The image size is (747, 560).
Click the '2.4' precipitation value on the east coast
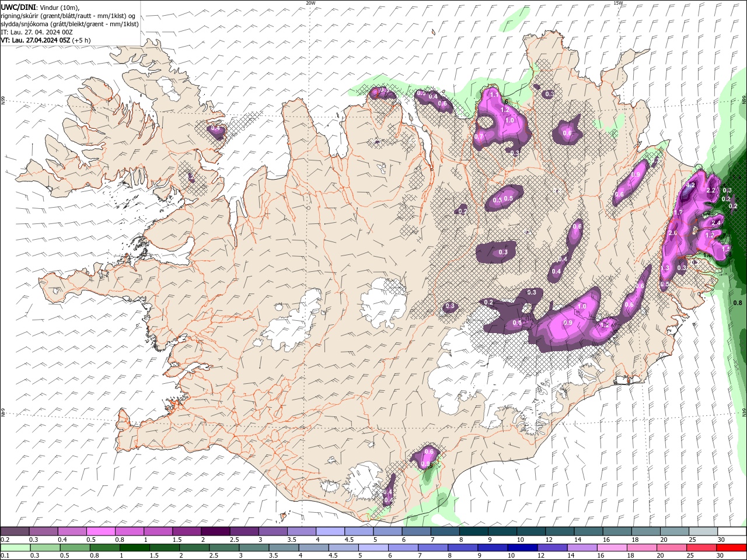click(x=717, y=222)
